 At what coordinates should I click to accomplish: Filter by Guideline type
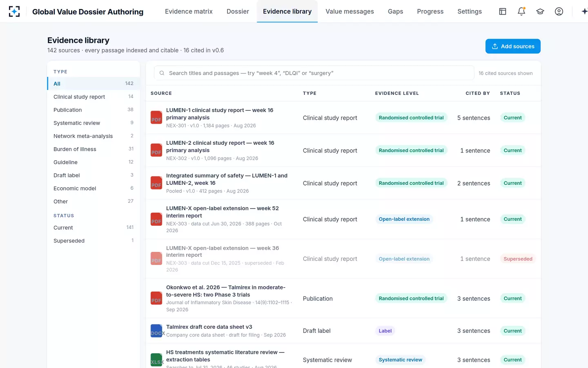pyautogui.click(x=94, y=162)
